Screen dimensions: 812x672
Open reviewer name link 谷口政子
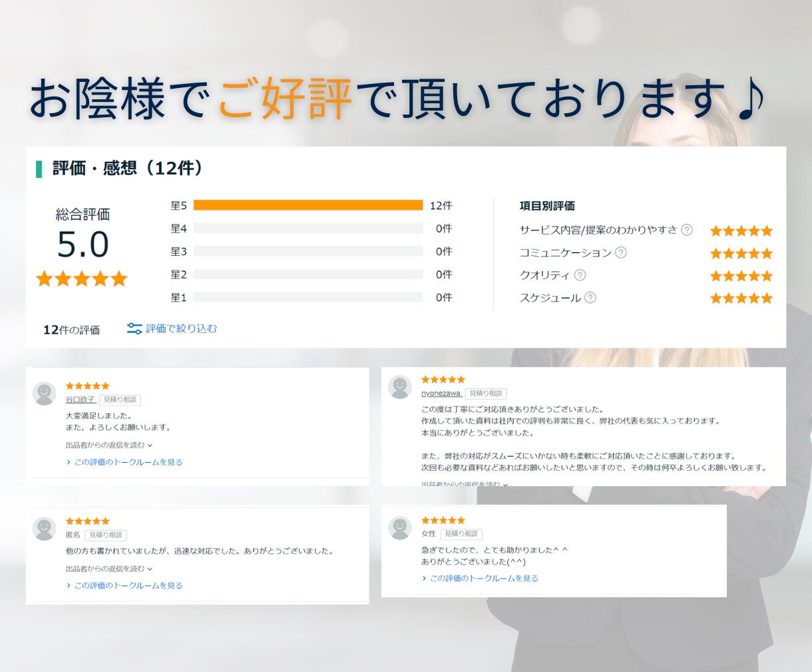(81, 400)
